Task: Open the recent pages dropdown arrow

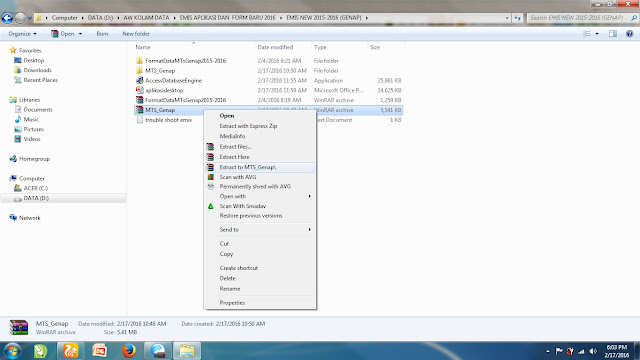Action: (30, 18)
